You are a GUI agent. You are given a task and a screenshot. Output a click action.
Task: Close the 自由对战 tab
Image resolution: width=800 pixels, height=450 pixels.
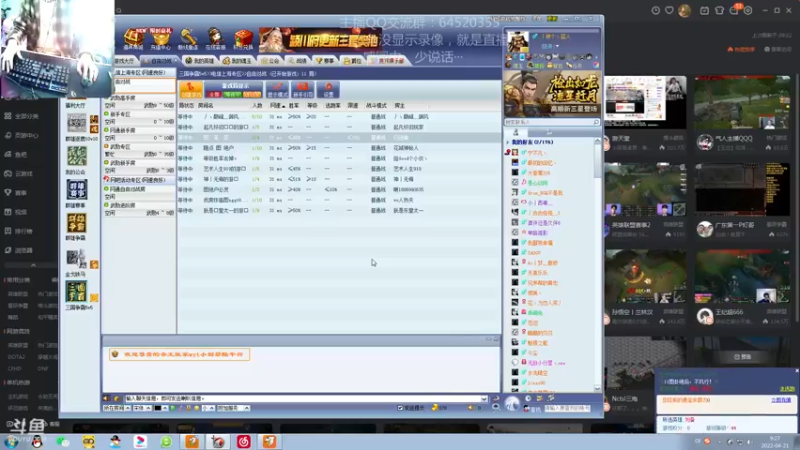point(176,61)
